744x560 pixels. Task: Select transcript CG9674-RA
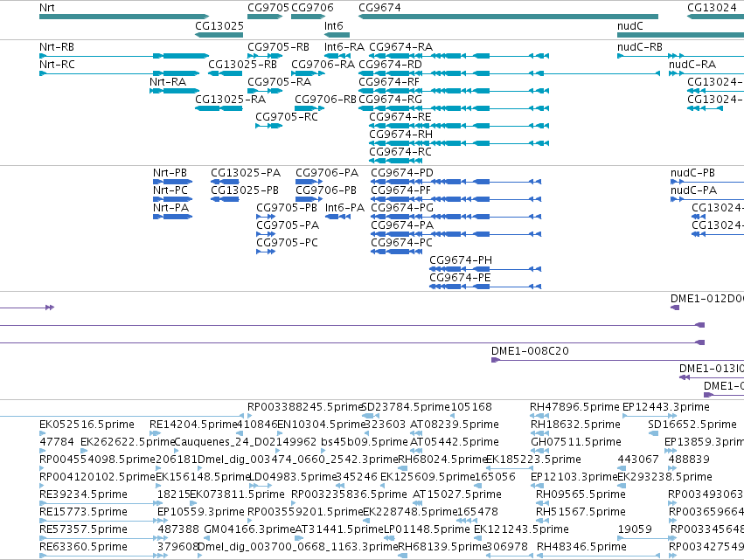coord(401,47)
